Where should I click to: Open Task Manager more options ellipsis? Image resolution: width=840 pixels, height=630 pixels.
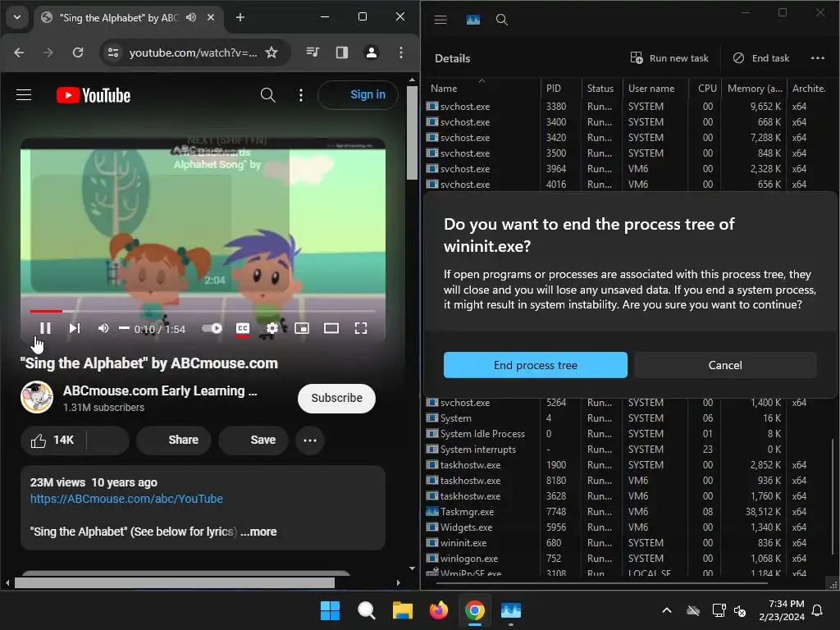[x=818, y=58]
